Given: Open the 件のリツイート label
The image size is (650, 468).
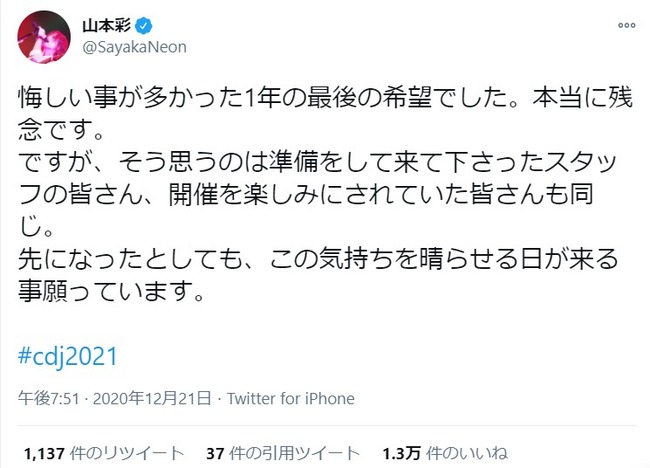Looking at the screenshot, I should click(127, 453).
